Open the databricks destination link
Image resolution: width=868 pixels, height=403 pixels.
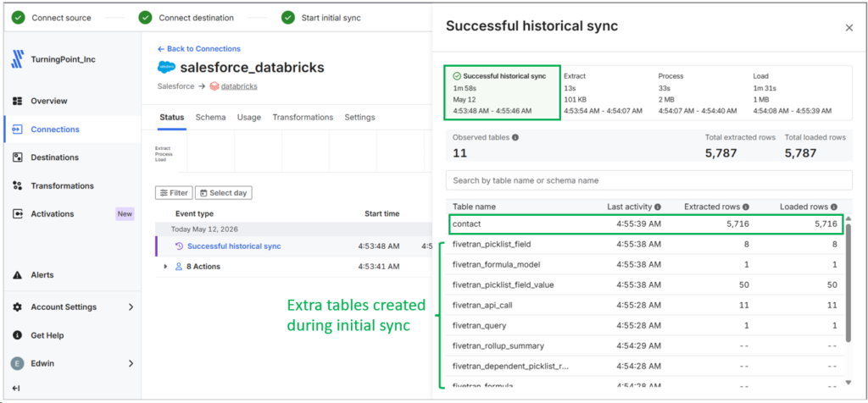[238, 86]
